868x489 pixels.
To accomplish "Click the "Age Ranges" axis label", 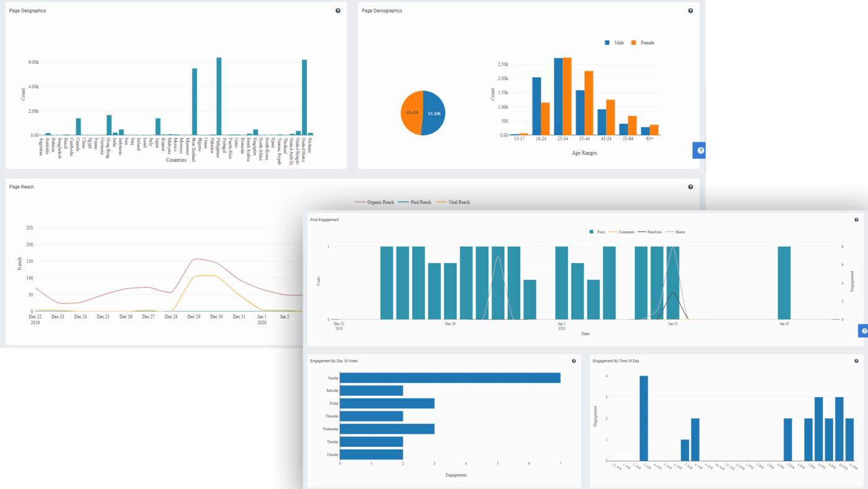I will 584,153.
